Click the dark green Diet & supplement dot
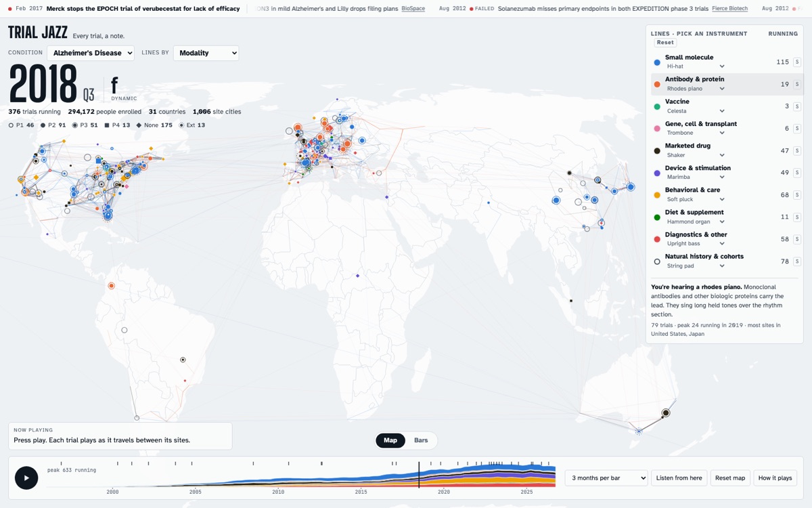Viewport: 812px width, 508px height. click(x=657, y=217)
